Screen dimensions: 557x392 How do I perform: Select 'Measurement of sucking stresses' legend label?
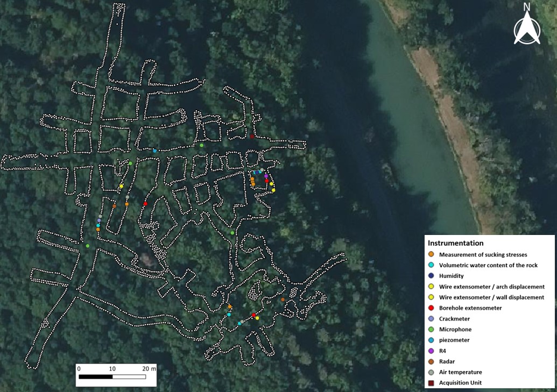483,254
